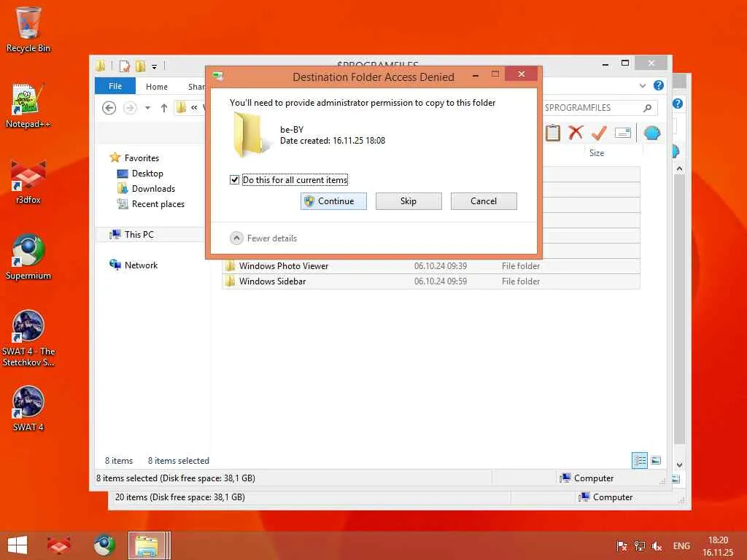
Task: Click ENG input language indicator
Action: coord(681,546)
